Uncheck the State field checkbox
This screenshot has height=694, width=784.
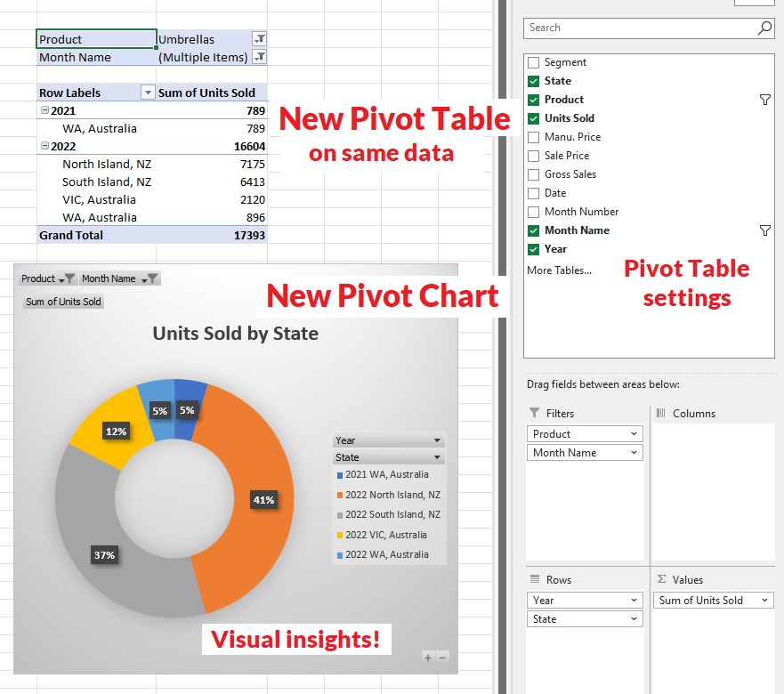coord(534,81)
